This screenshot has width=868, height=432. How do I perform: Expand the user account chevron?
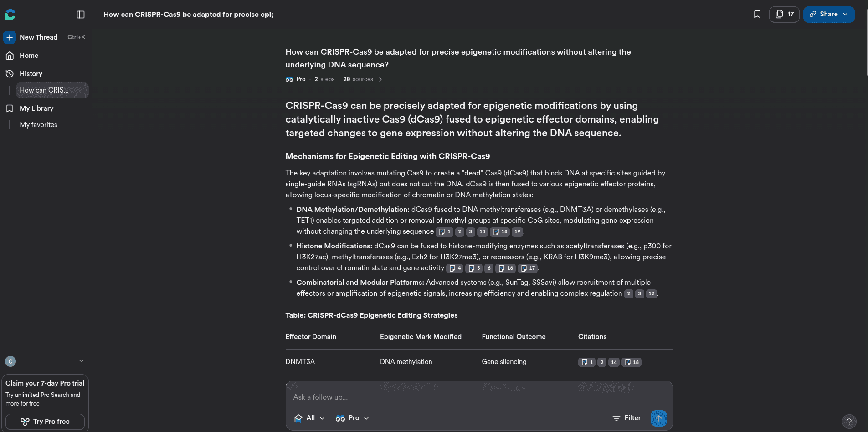82,361
